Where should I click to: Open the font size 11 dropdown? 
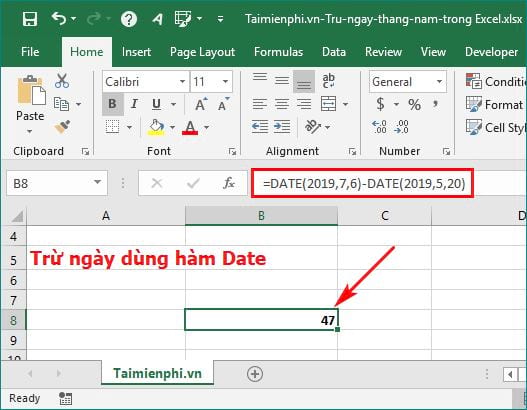[225, 81]
